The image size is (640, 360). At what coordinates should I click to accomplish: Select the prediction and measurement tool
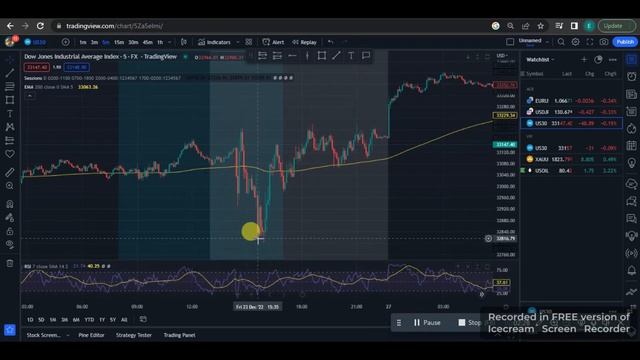(10, 140)
